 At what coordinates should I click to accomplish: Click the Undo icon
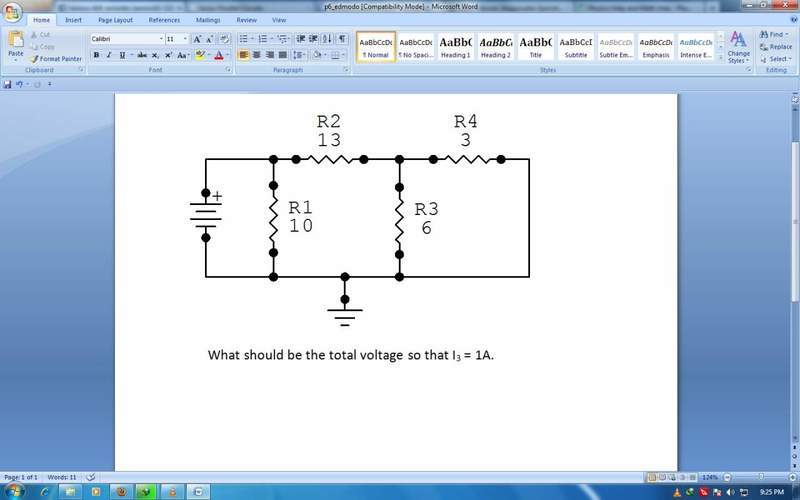point(19,84)
